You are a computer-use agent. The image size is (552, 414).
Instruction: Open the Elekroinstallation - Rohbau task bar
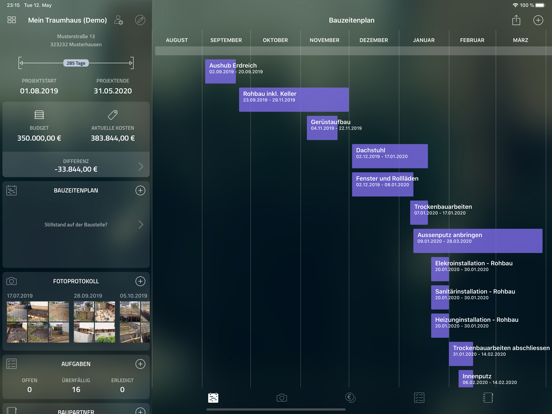click(440, 269)
